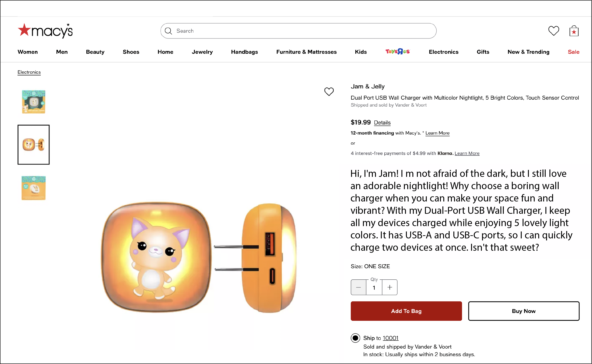Open Klarna Learn More link

click(x=467, y=153)
